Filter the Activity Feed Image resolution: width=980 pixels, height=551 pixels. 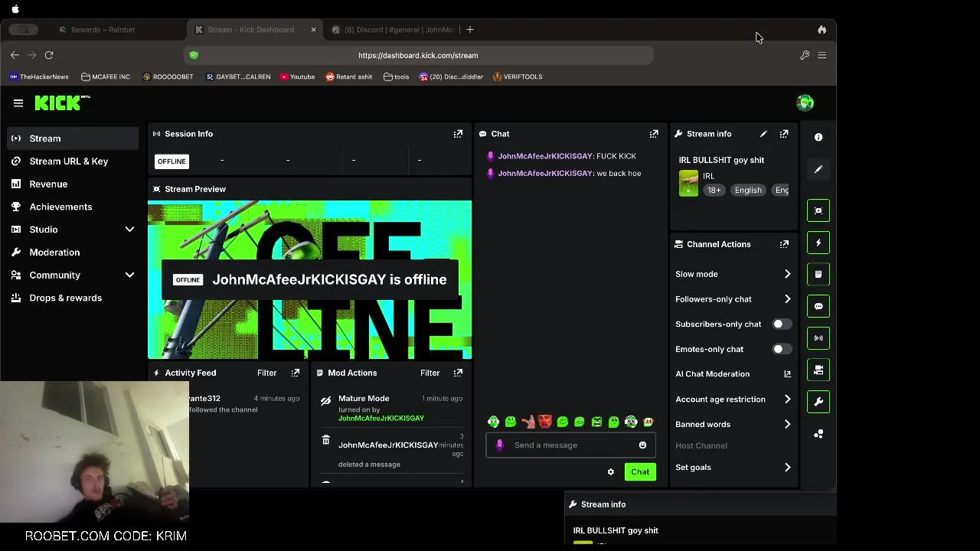click(x=266, y=373)
